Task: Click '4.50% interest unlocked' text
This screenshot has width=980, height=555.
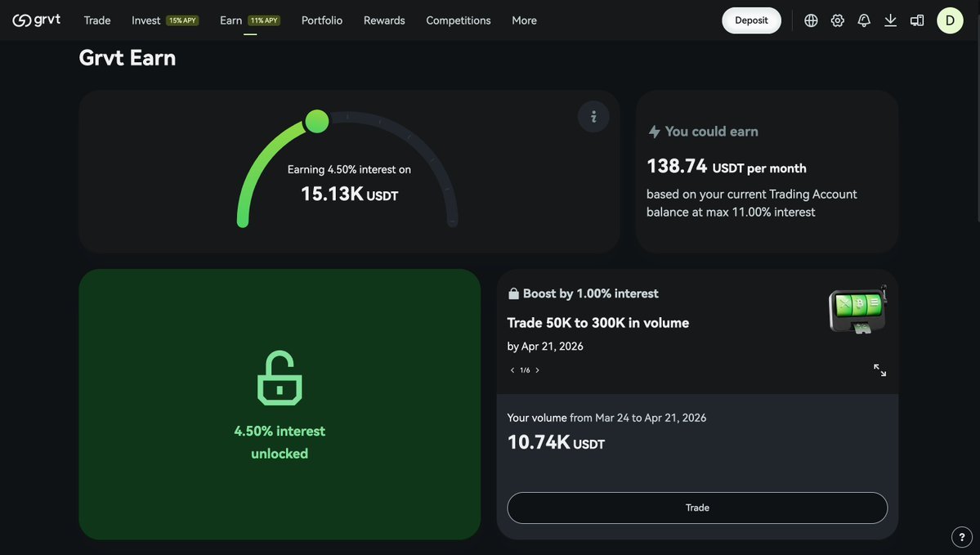Action: 280,442
